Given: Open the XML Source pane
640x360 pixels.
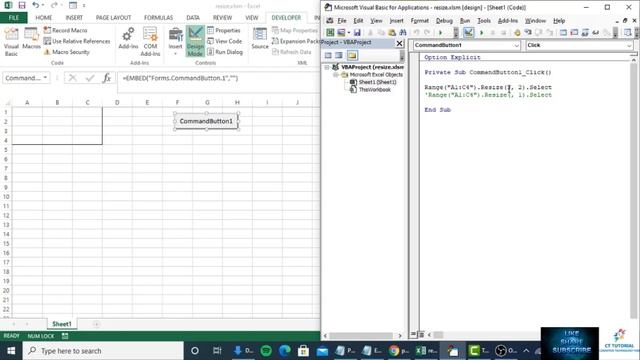Looking at the screenshot, I should pos(260,39).
